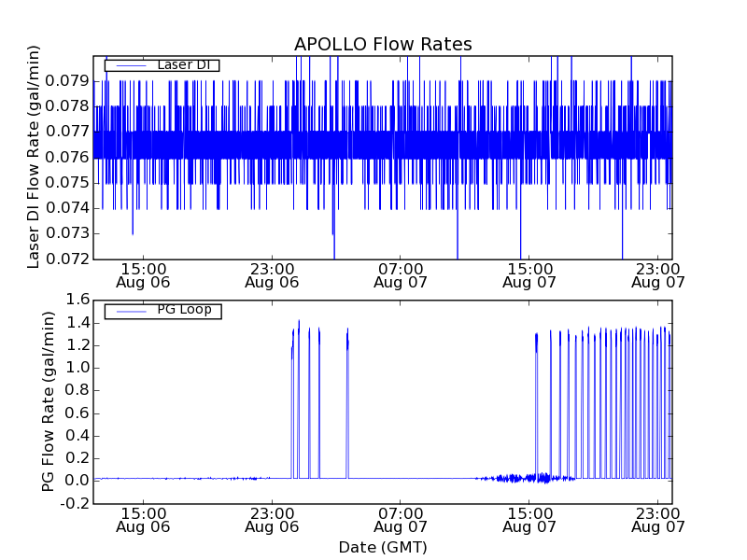Click '15:00 Aug 07' under the PG Loop plot
The image size is (747, 560).
529,521
